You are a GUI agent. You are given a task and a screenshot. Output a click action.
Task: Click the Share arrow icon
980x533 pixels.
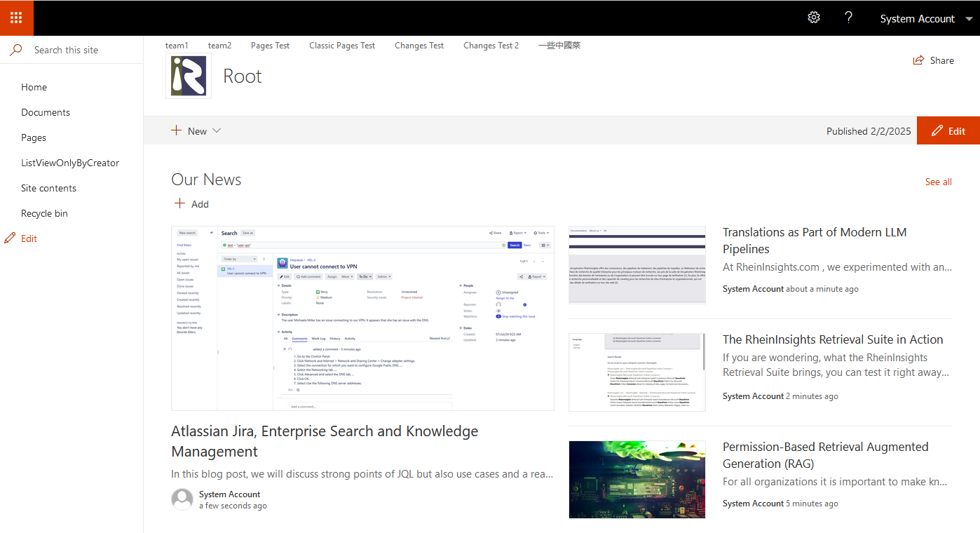pos(918,60)
